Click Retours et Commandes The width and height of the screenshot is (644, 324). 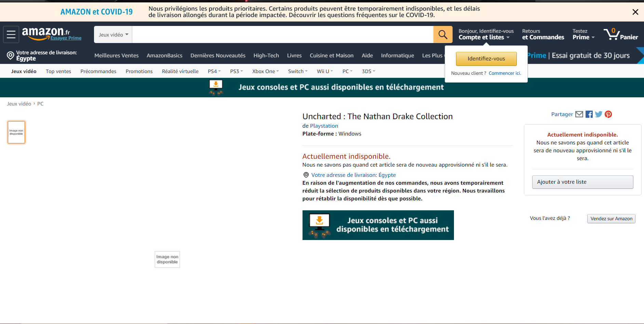pos(543,34)
